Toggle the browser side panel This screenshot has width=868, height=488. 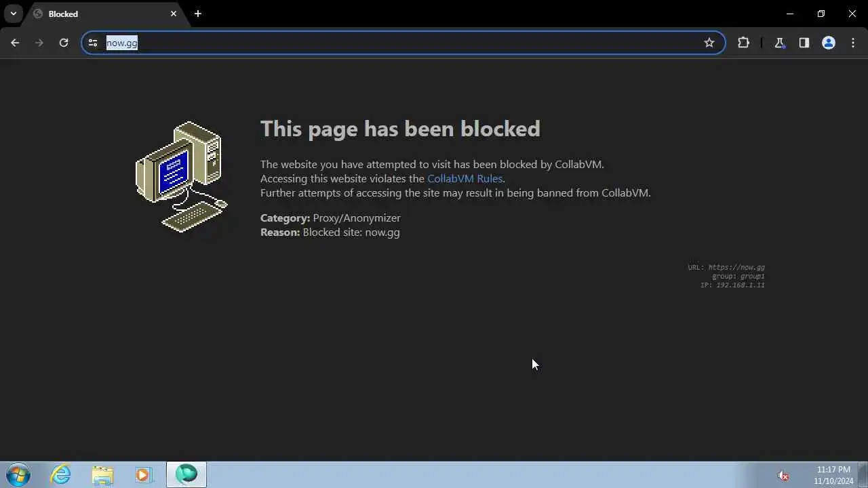click(804, 43)
